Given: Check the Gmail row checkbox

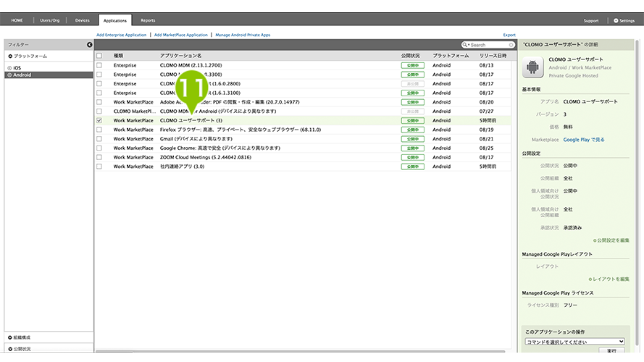Looking at the screenshot, I should pos(99,139).
